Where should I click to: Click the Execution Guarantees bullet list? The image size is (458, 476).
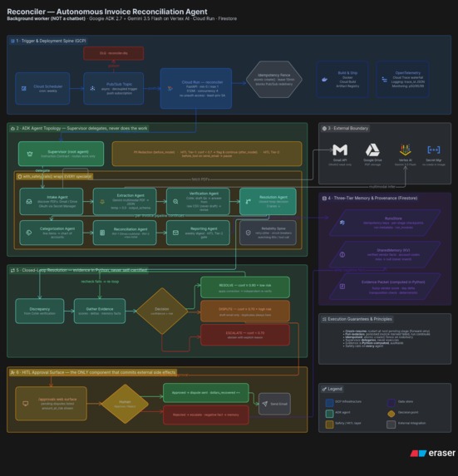387,338
